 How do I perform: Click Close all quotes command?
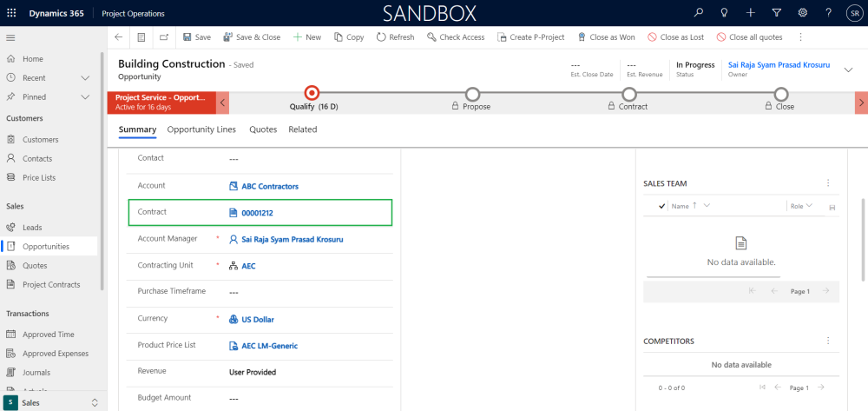point(750,37)
